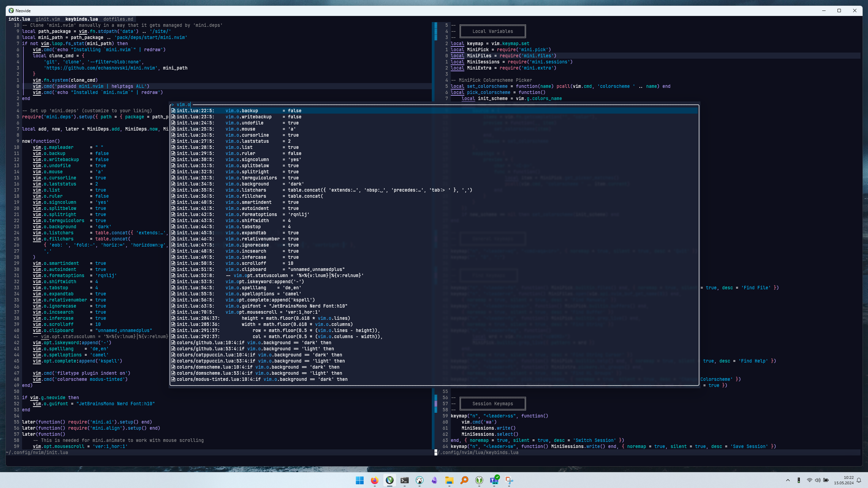Switch to the keybinds.lua tab
Viewport: 868px width, 488px height.
[x=81, y=19]
